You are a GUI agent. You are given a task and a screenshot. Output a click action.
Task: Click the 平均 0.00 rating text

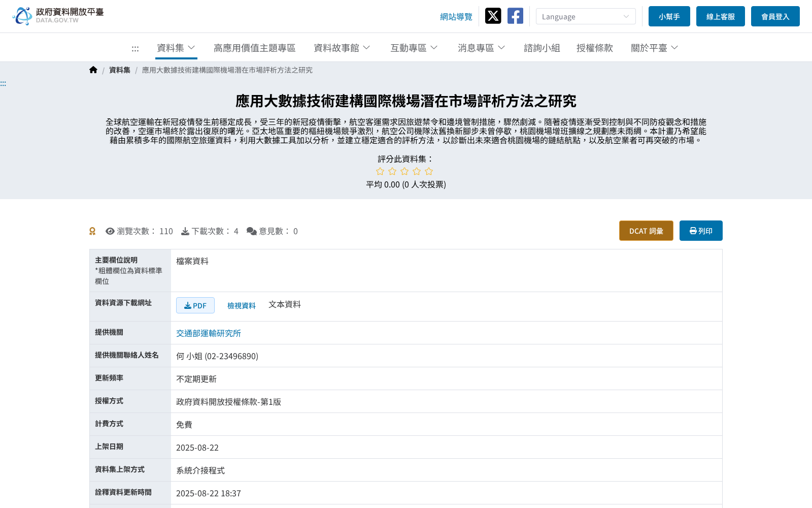406,184
